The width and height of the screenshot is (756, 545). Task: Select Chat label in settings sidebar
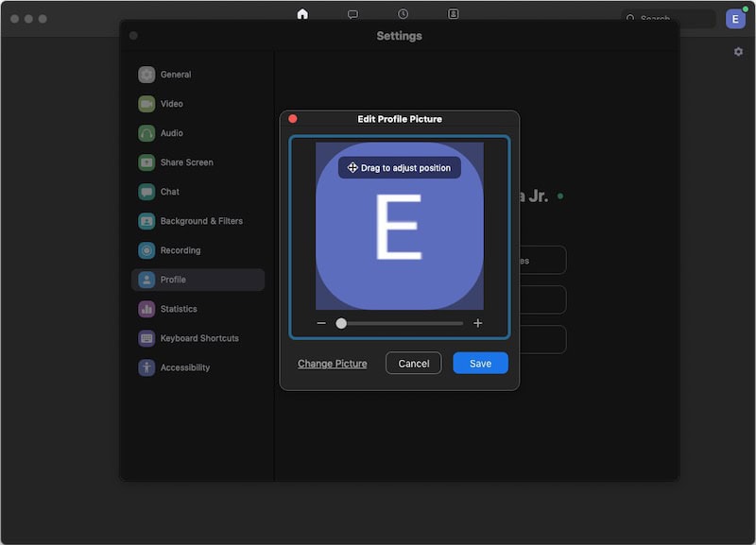tap(170, 192)
